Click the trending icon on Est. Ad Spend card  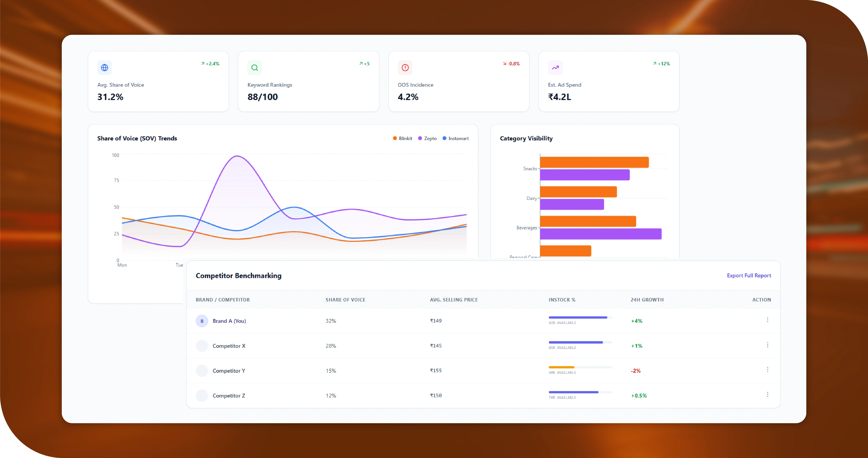click(x=555, y=68)
